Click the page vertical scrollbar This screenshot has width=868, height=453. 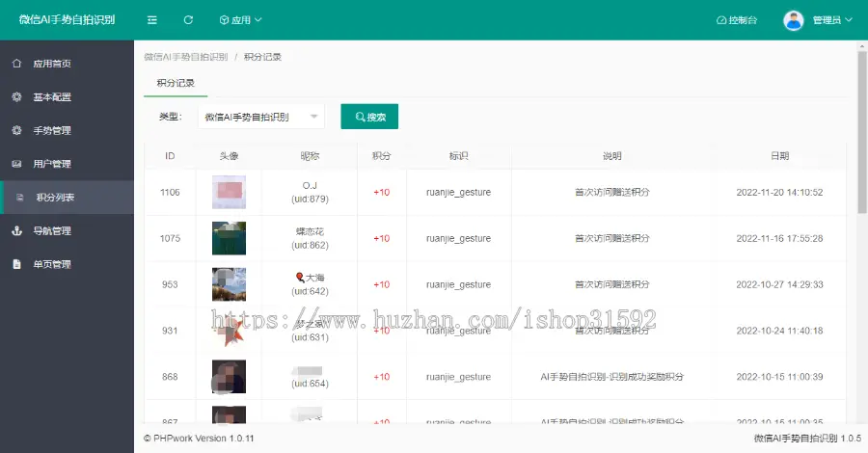coord(862,133)
